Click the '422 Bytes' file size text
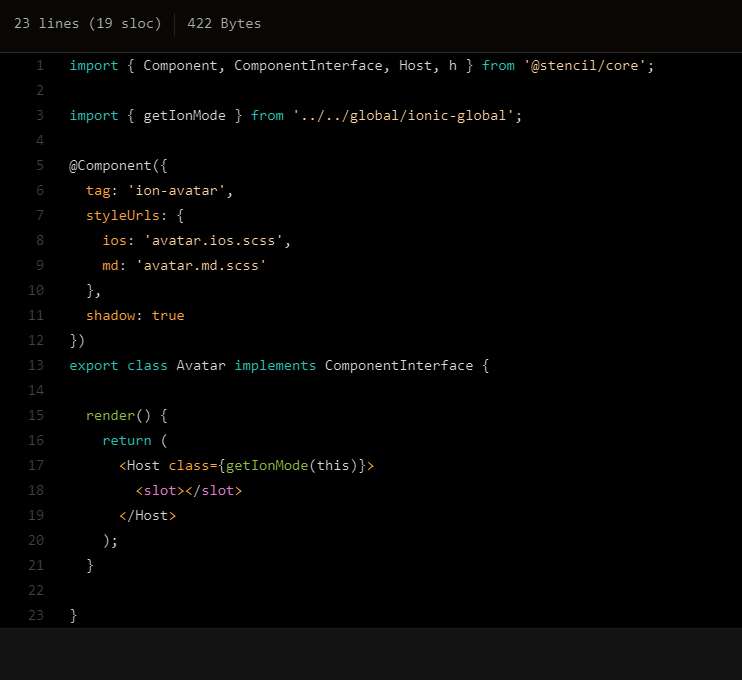The image size is (742, 680). click(224, 24)
